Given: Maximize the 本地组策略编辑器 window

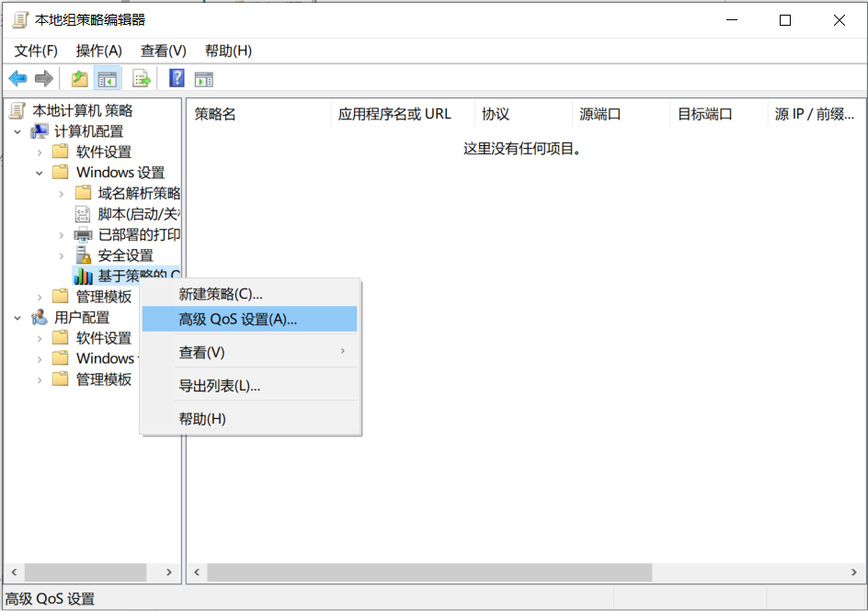Looking at the screenshot, I should point(785,20).
